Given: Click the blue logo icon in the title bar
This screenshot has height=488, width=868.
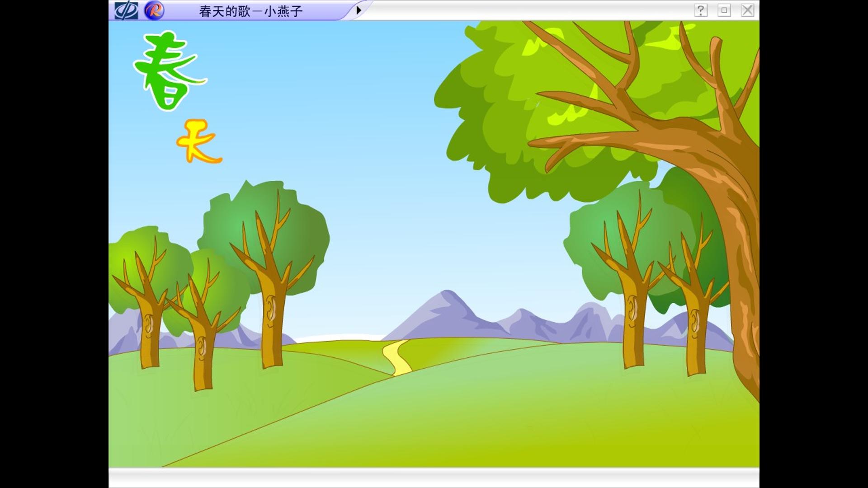Looking at the screenshot, I should tap(126, 10).
